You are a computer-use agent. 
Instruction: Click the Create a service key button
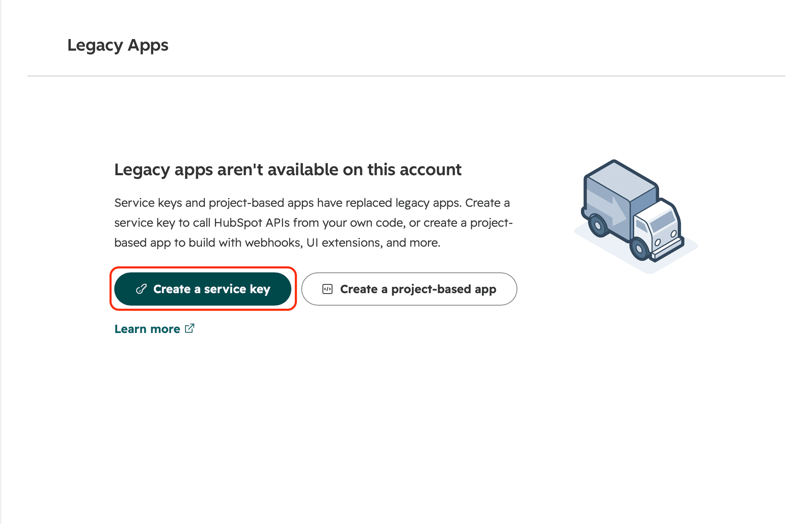tap(203, 289)
